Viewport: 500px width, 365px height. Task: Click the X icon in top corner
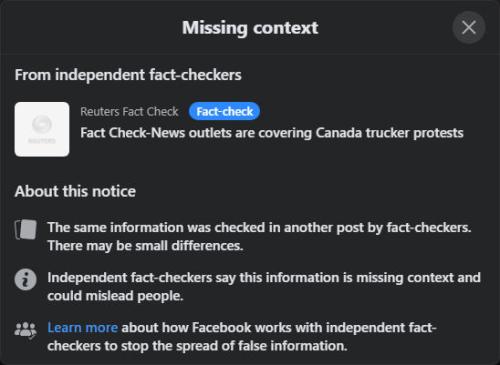(468, 28)
